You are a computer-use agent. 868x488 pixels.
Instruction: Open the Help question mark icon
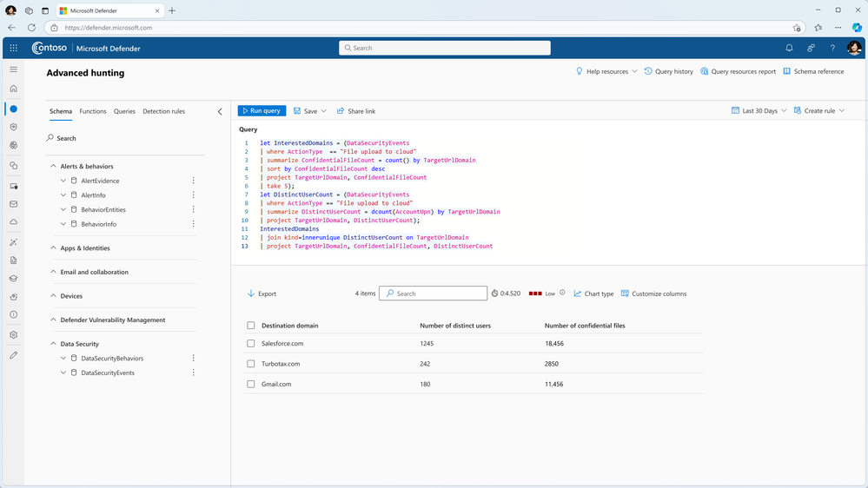pos(832,48)
